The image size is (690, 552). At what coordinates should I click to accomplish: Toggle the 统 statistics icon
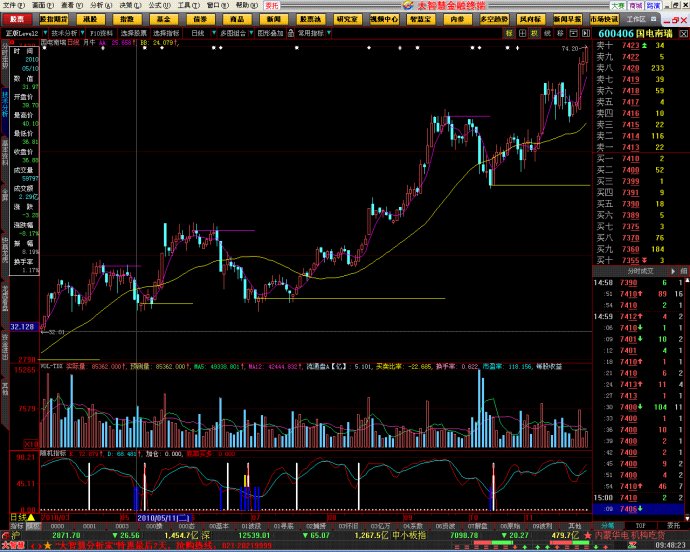[x=547, y=33]
